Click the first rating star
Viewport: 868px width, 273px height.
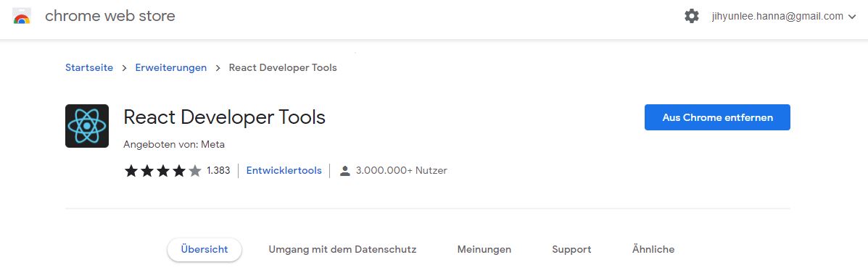pos(131,171)
